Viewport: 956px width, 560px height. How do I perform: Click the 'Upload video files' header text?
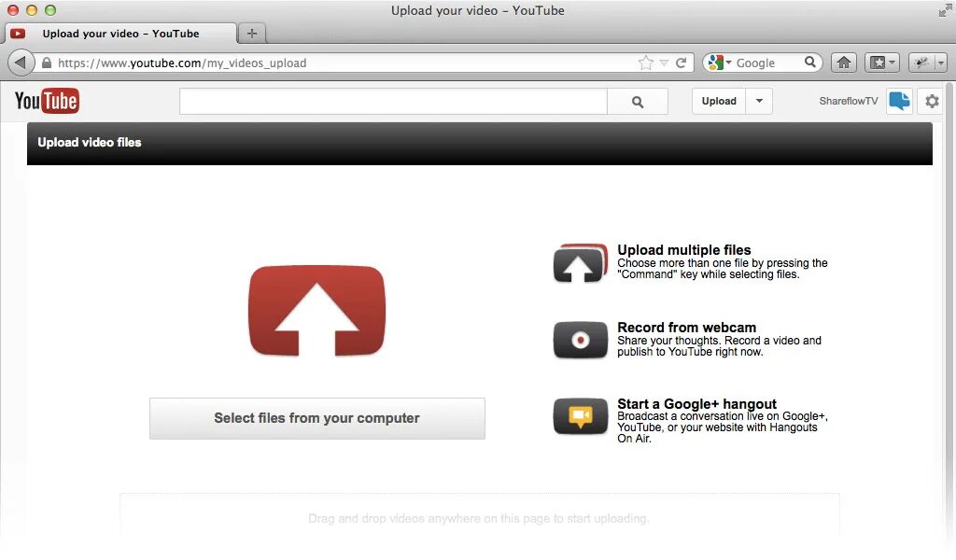point(89,142)
